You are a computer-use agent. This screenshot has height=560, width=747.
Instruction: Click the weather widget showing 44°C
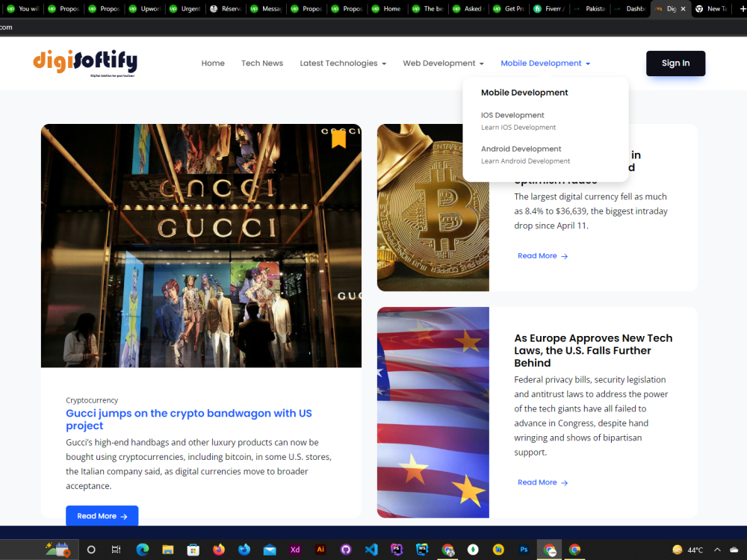pos(687,550)
